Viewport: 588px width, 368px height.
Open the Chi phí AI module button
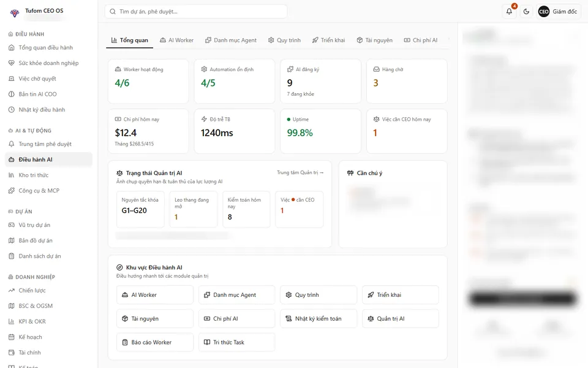click(x=236, y=318)
